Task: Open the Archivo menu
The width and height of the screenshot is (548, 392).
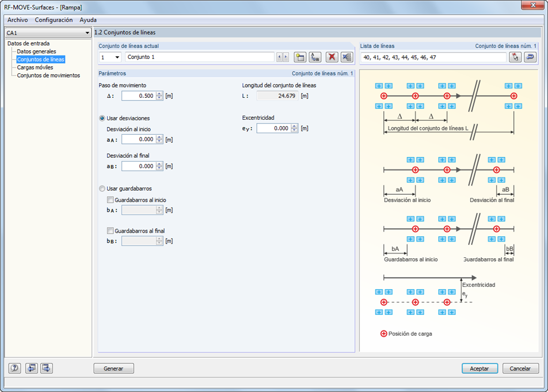Action: tap(18, 20)
